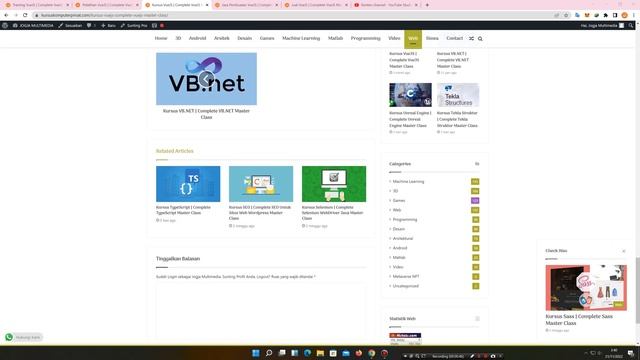
Task: Switch to the YouTube browser tab
Action: [385, 5]
